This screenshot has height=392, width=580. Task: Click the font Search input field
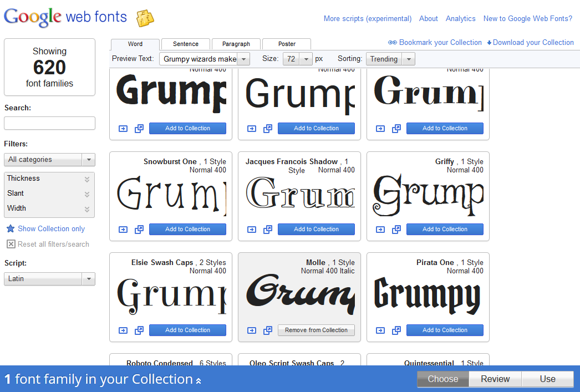click(x=49, y=123)
